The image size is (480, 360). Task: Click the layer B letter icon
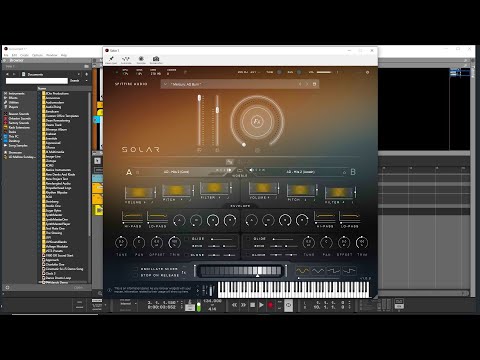pos(353,172)
